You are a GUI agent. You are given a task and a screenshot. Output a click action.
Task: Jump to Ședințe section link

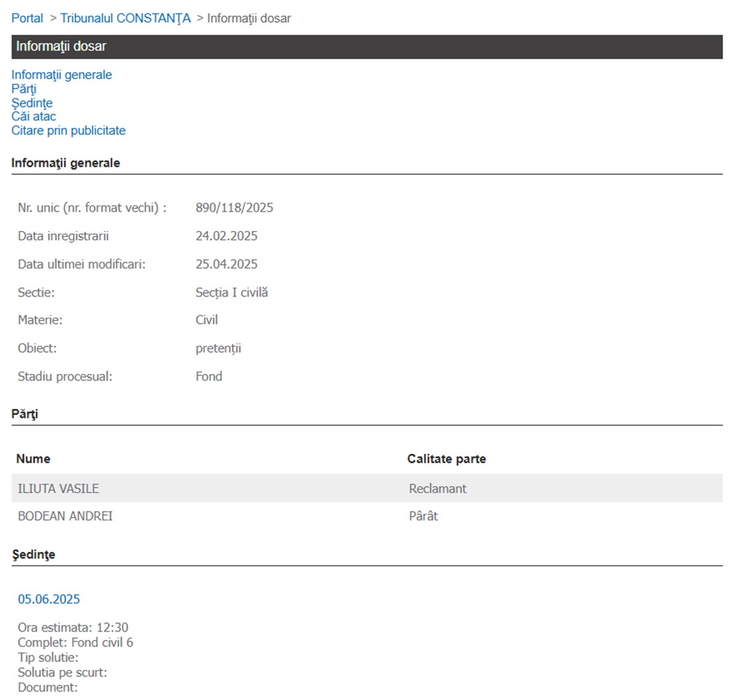(32, 103)
